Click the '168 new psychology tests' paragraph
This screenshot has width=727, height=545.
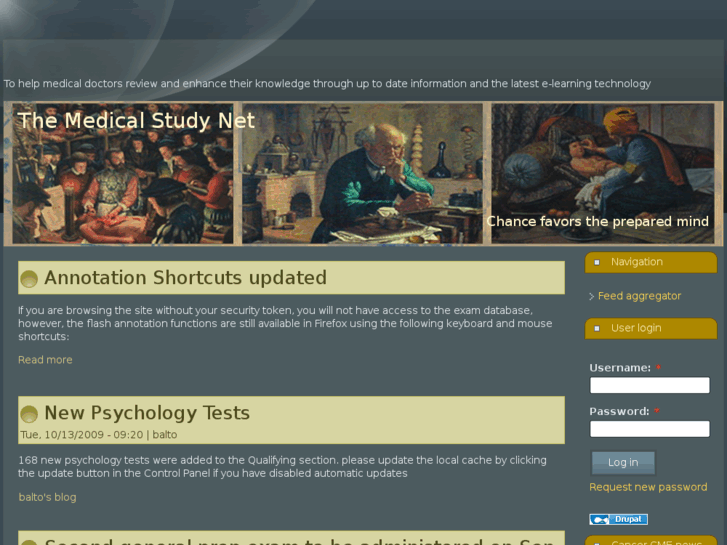pos(282,467)
